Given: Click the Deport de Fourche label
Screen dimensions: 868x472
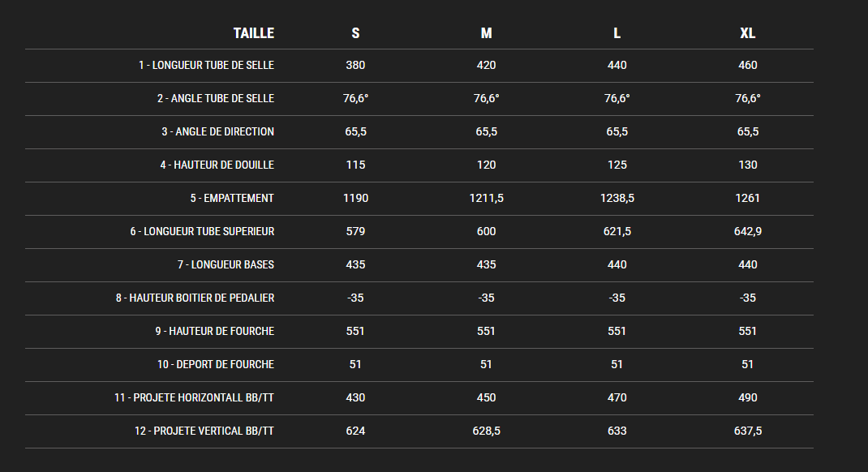Looking at the screenshot, I should point(216,364).
